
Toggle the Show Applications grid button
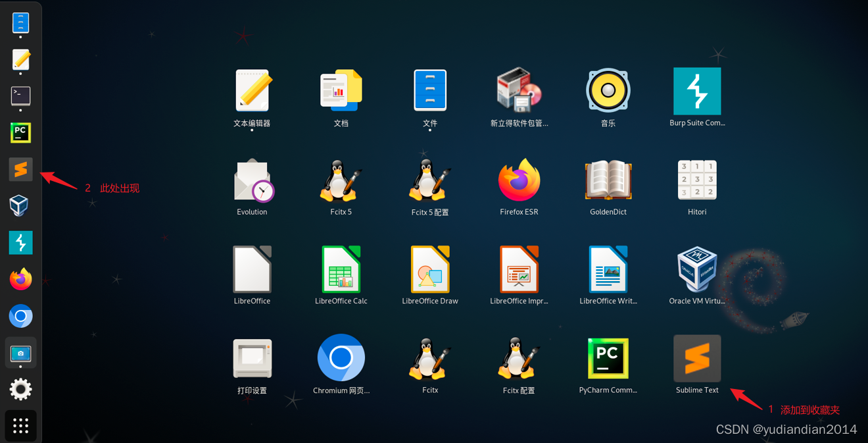[20, 426]
